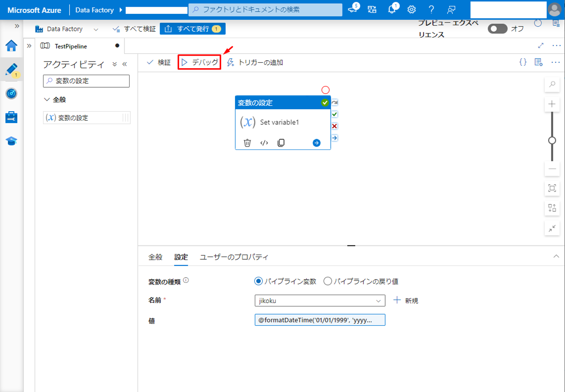Collapse the 全般 activity category
The height and width of the screenshot is (392, 565).
[47, 99]
